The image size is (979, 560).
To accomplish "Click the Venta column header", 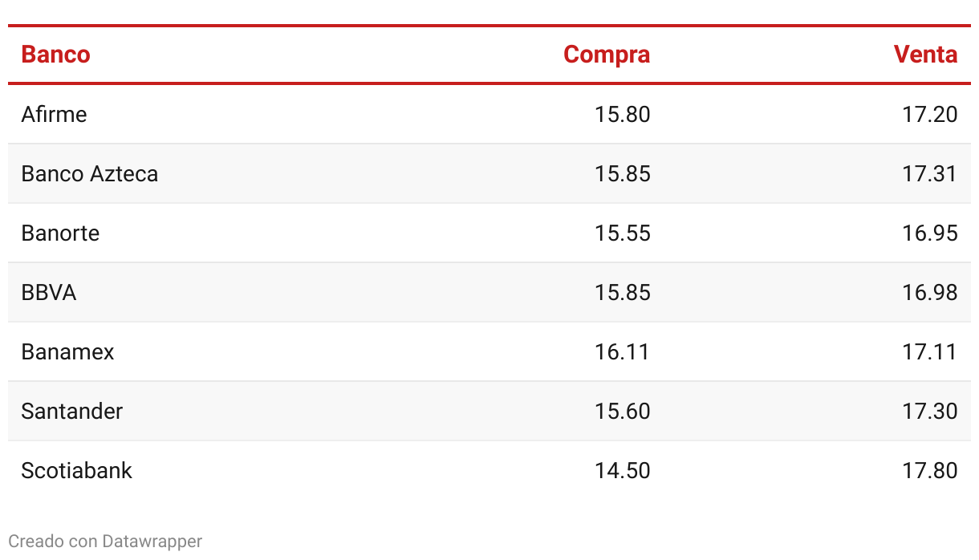I will pyautogui.click(x=926, y=55).
